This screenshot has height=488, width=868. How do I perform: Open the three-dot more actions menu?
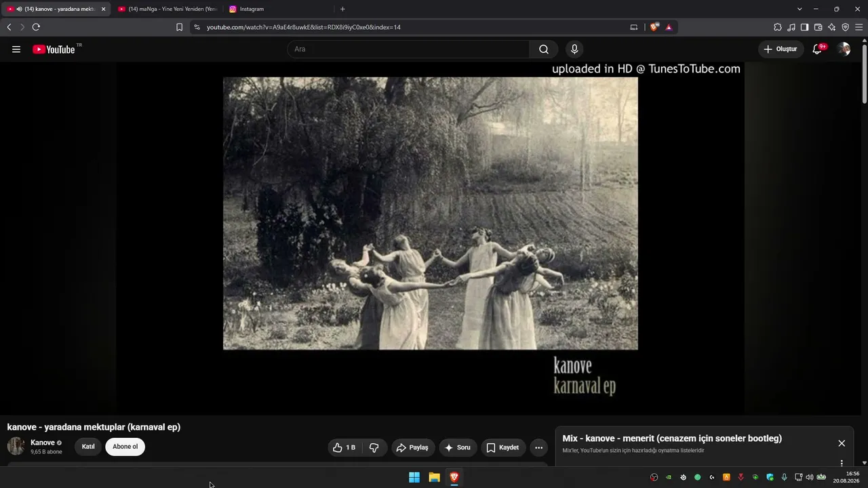(538, 447)
